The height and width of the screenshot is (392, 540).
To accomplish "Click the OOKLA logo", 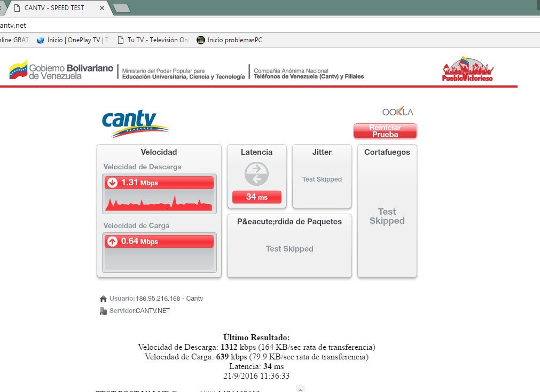I will [x=398, y=112].
